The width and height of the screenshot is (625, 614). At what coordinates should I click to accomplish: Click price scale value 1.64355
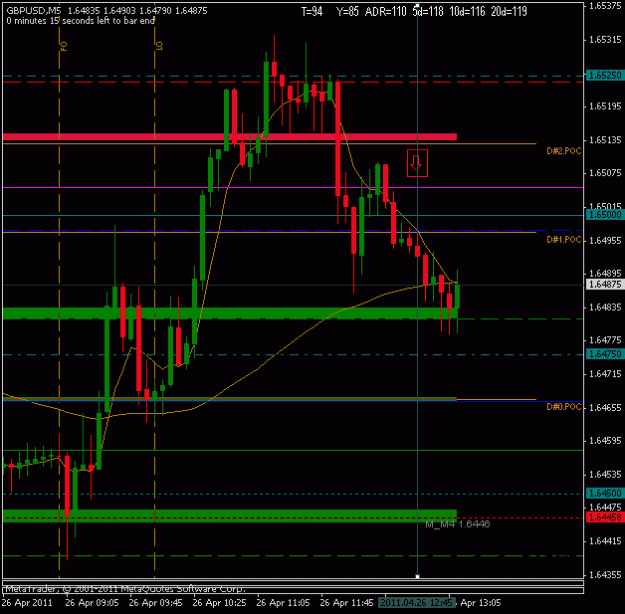605,575
